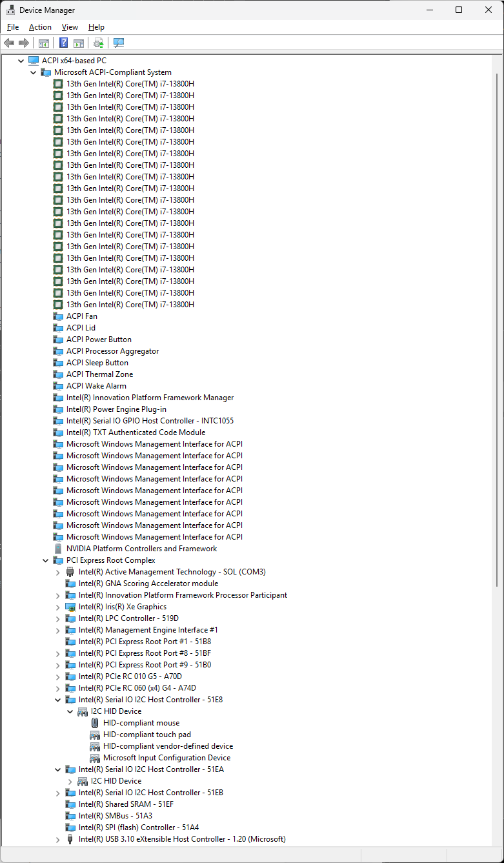504x863 pixels.
Task: Click the Update device driver toolbar icon
Action: click(x=98, y=43)
